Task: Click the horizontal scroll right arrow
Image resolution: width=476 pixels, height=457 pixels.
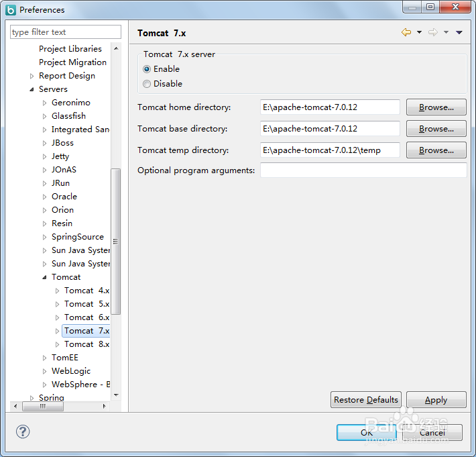Action: point(104,406)
